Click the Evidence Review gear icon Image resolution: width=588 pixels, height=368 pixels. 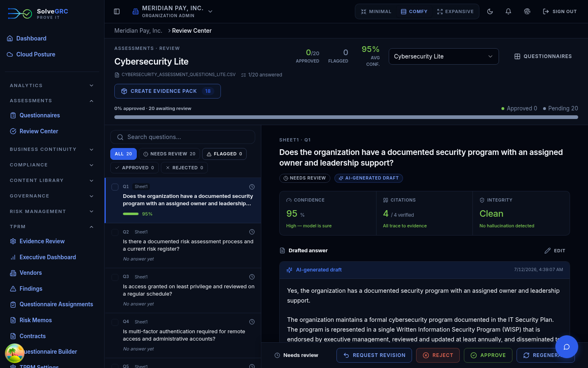click(13, 241)
